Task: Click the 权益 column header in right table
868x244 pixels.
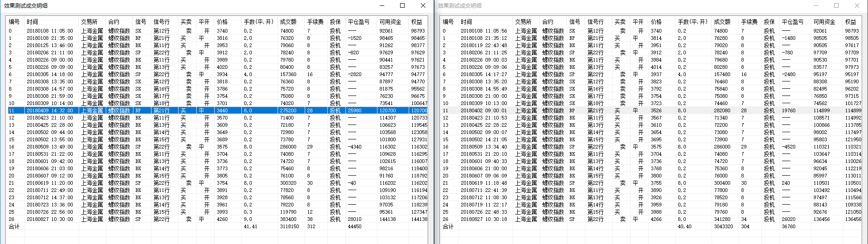Action: tap(850, 22)
